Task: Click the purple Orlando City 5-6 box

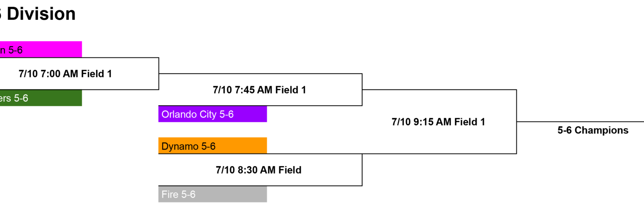Action: [x=213, y=114]
